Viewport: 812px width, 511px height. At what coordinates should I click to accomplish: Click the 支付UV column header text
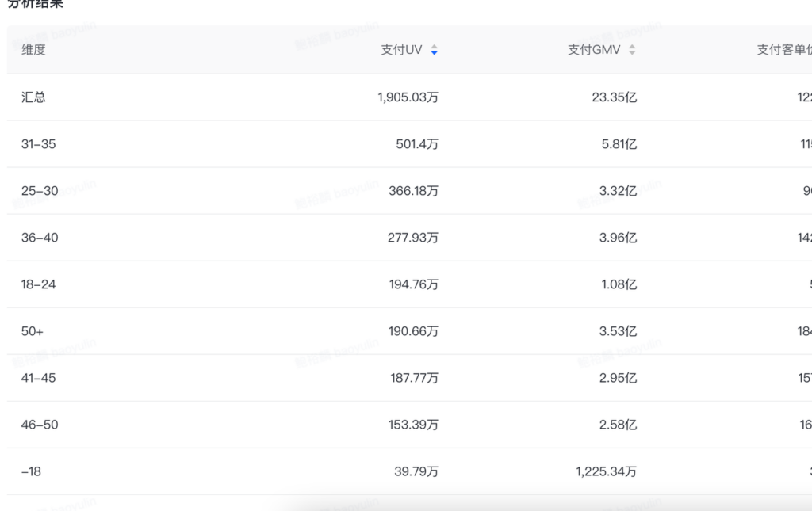point(401,50)
